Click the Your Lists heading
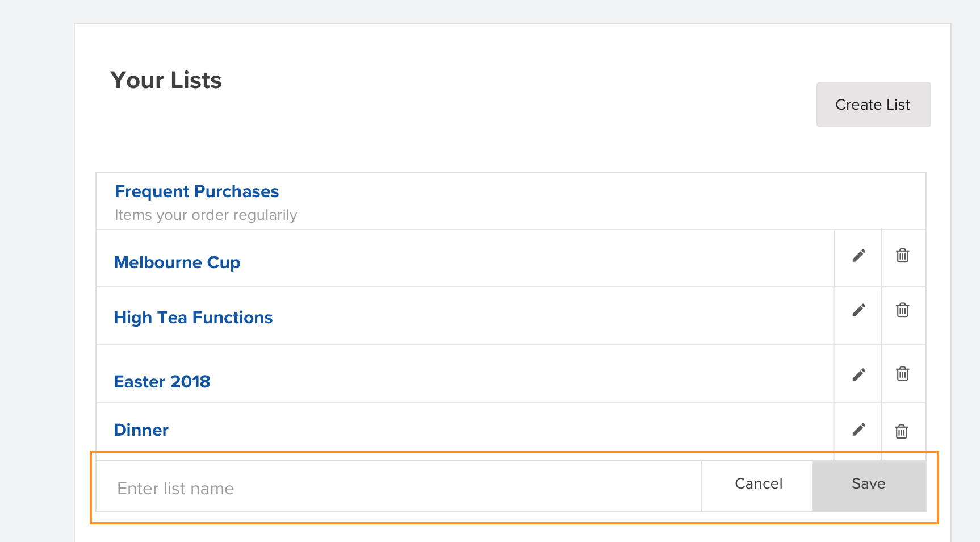Viewport: 980px width, 542px height. [x=166, y=80]
